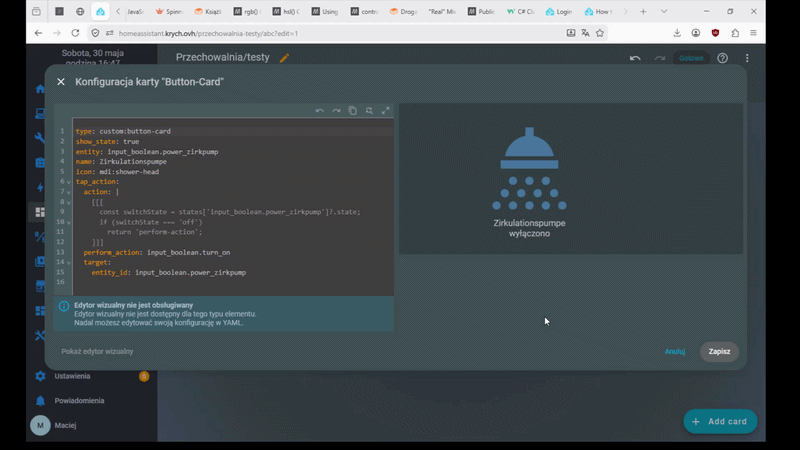Open Powiadomienia in the sidebar
This screenshot has width=800, height=450.
79,401
